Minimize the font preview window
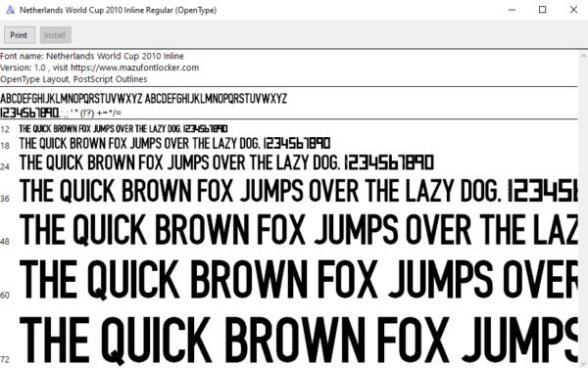The height and width of the screenshot is (368, 588). (512, 10)
